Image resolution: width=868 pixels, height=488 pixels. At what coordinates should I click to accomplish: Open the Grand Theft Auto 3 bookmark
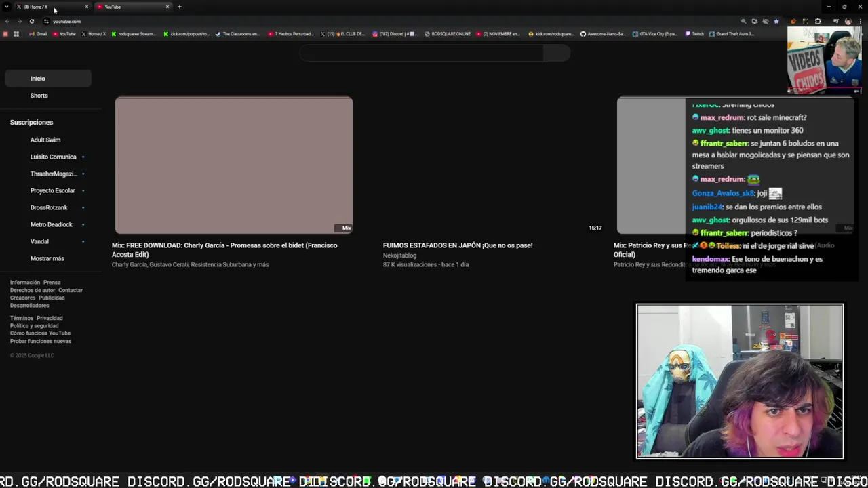(732, 34)
